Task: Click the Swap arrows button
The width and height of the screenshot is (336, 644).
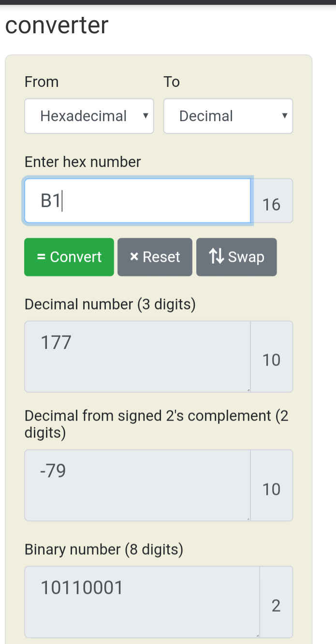Action: (236, 257)
